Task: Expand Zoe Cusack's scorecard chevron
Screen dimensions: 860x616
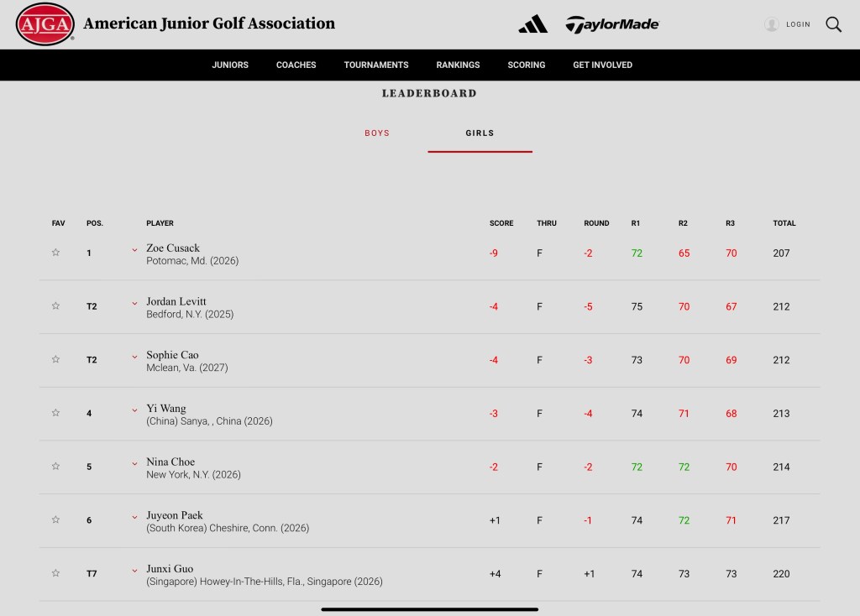Action: (x=134, y=249)
